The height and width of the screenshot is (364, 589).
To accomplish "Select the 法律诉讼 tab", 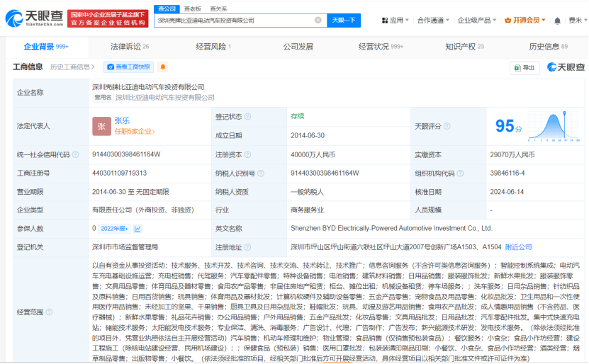I will point(130,47).
